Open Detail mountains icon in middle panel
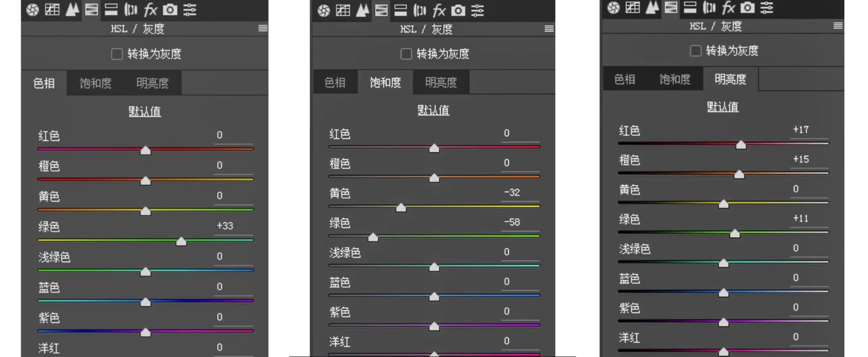Screen dimensions: 868x357 pos(362,10)
